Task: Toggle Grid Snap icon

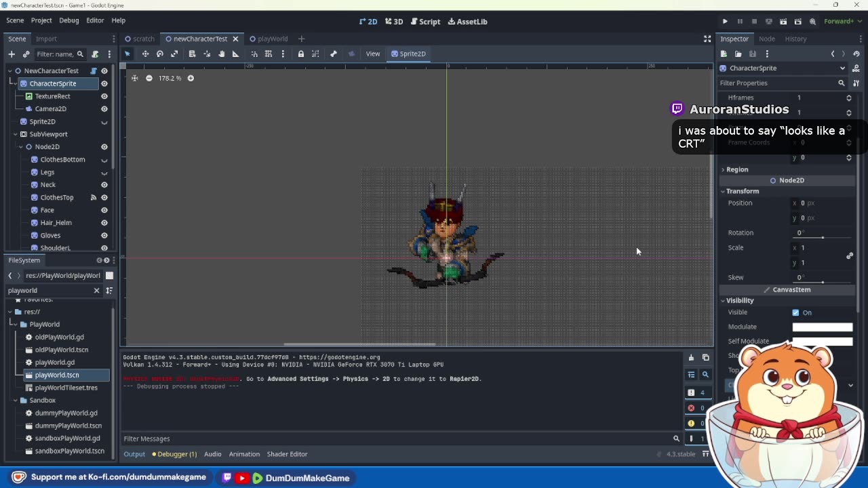Action: [x=269, y=54]
